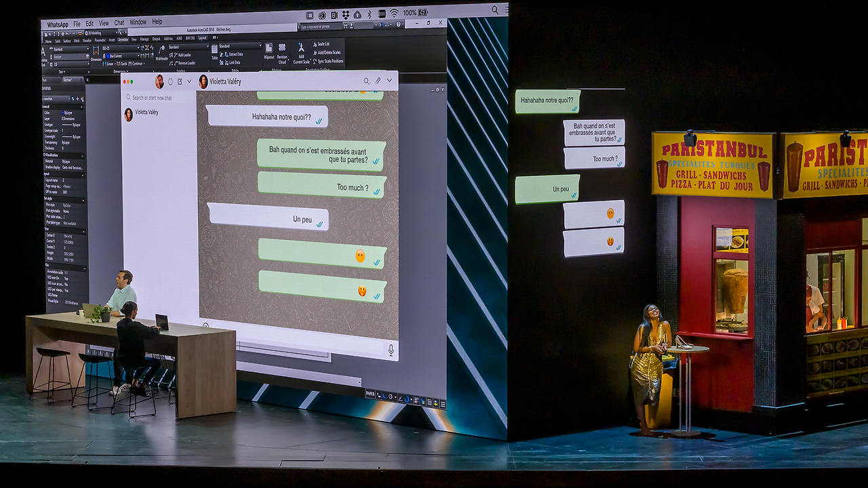Open the Bluetooth menu bar icon
This screenshot has width=868, height=488.
point(369,14)
